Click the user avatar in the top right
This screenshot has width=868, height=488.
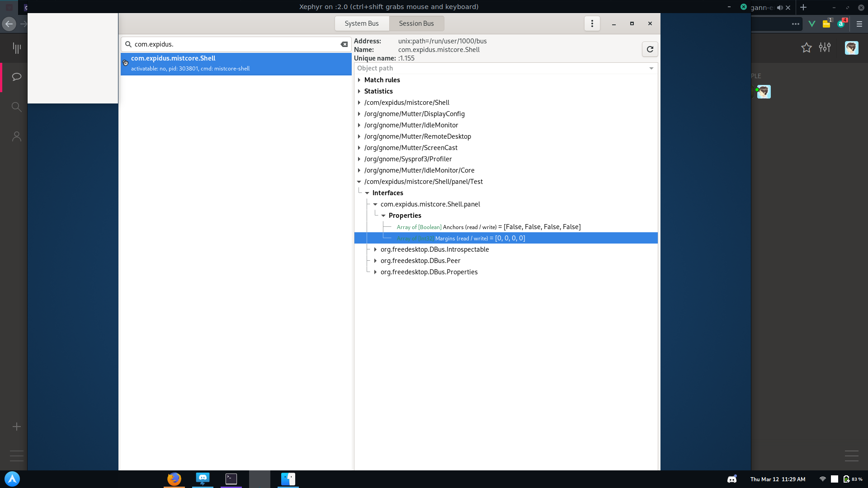(851, 47)
